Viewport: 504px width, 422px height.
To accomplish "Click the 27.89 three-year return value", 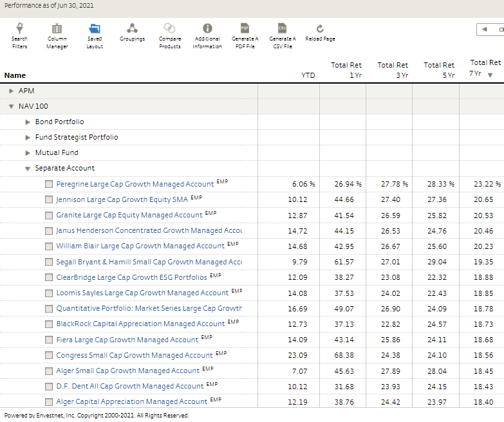I will coord(391,371).
